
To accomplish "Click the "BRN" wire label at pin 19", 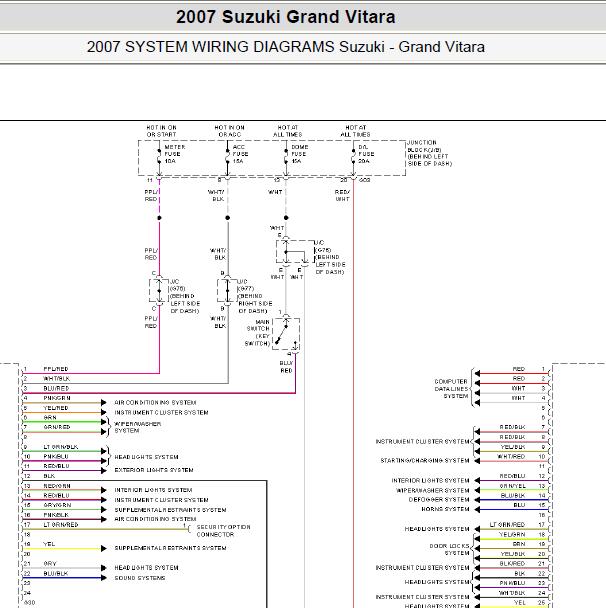I will pyautogui.click(x=519, y=544).
